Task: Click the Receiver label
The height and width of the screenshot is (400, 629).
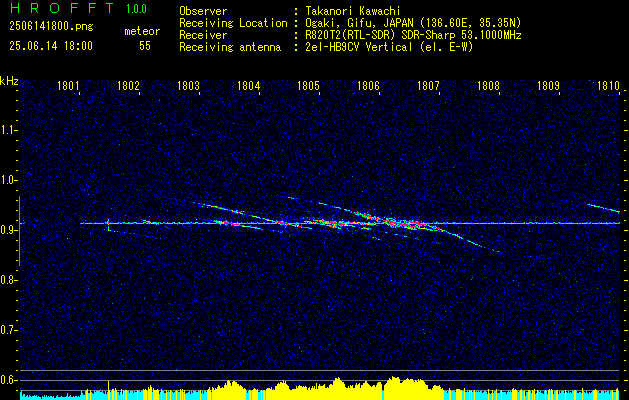Action: click(203, 35)
